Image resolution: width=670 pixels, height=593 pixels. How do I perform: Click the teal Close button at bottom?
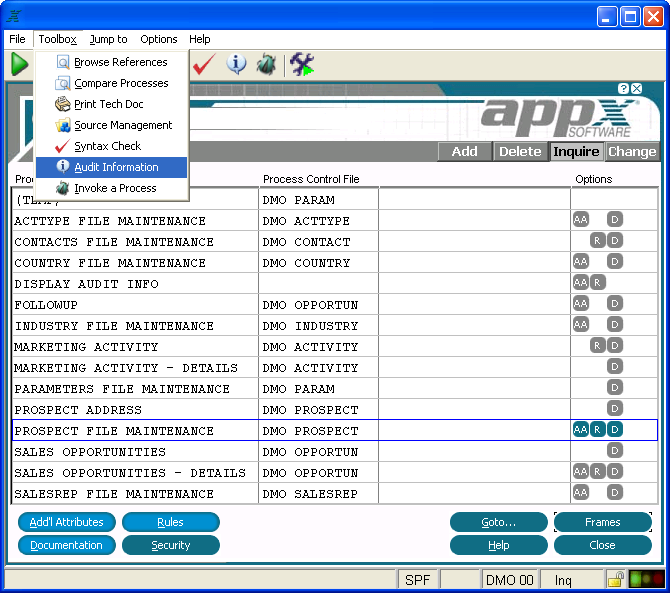[602, 545]
